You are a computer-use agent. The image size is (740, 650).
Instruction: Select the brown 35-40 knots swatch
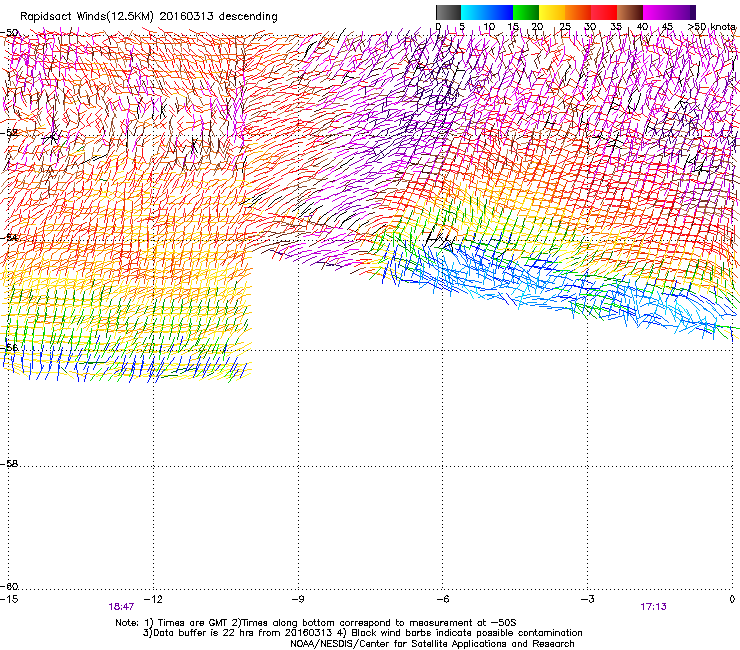click(630, 12)
